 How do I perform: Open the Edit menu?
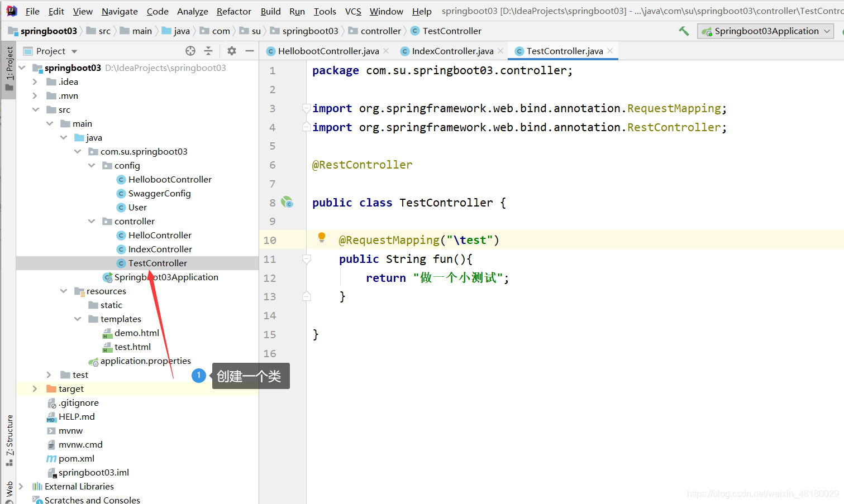click(x=56, y=11)
